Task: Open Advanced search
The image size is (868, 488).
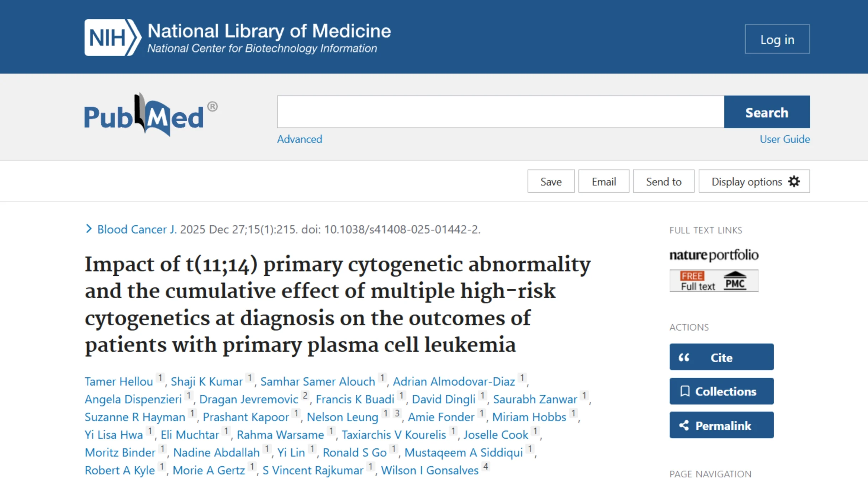Action: tap(299, 139)
